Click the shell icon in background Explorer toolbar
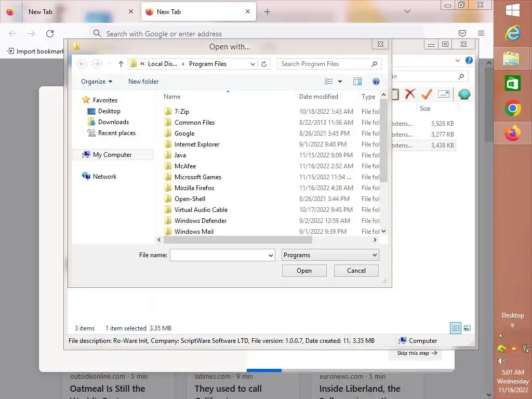 coord(464,94)
